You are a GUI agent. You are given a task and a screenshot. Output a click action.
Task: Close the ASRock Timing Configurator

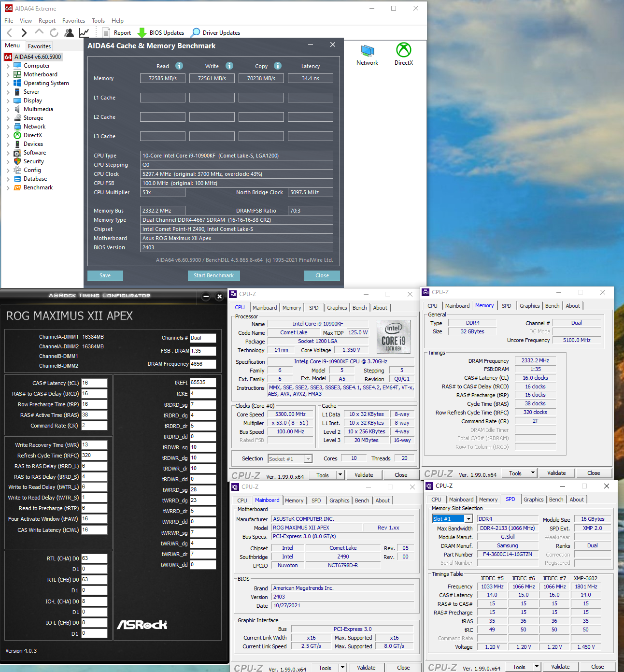(x=219, y=297)
